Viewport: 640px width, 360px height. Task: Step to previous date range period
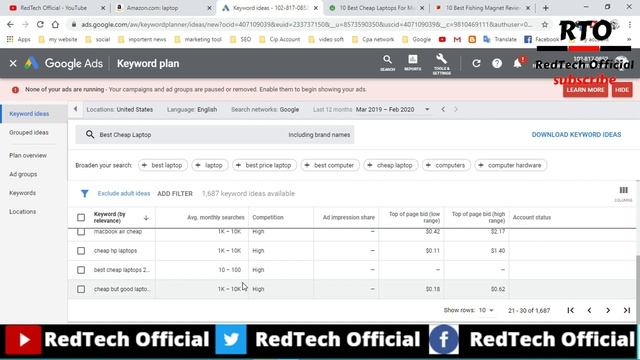(443, 109)
